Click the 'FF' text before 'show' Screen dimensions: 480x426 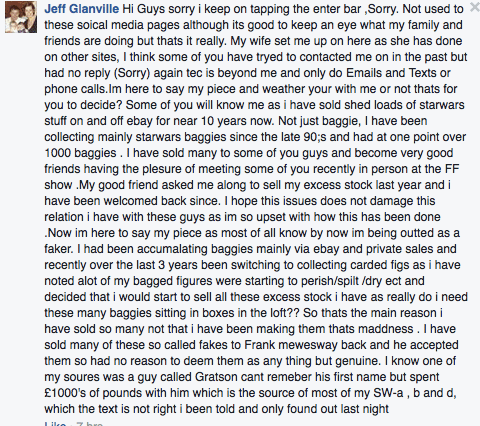tap(452, 169)
